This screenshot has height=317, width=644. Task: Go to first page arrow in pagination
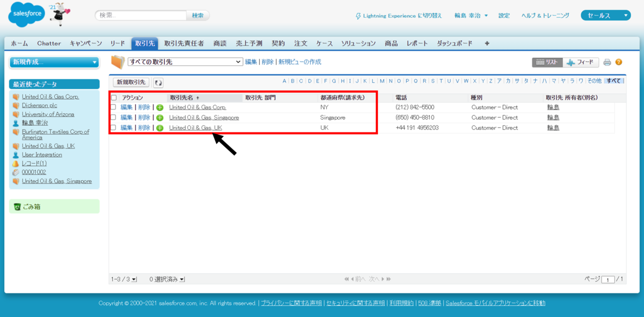(x=346, y=279)
